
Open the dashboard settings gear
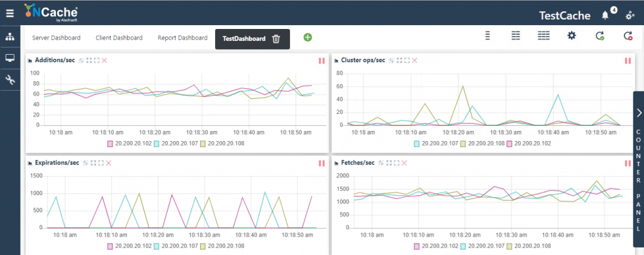tap(572, 36)
